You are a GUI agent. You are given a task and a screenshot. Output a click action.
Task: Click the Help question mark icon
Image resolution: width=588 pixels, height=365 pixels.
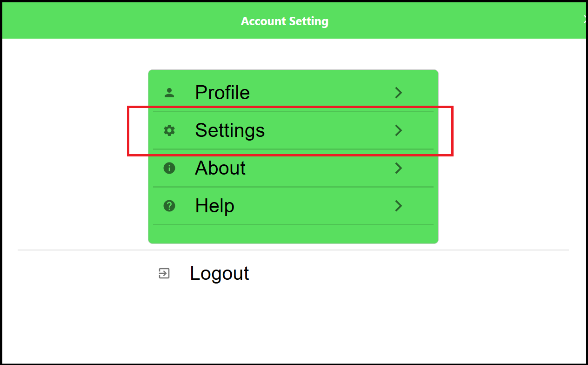tap(169, 206)
